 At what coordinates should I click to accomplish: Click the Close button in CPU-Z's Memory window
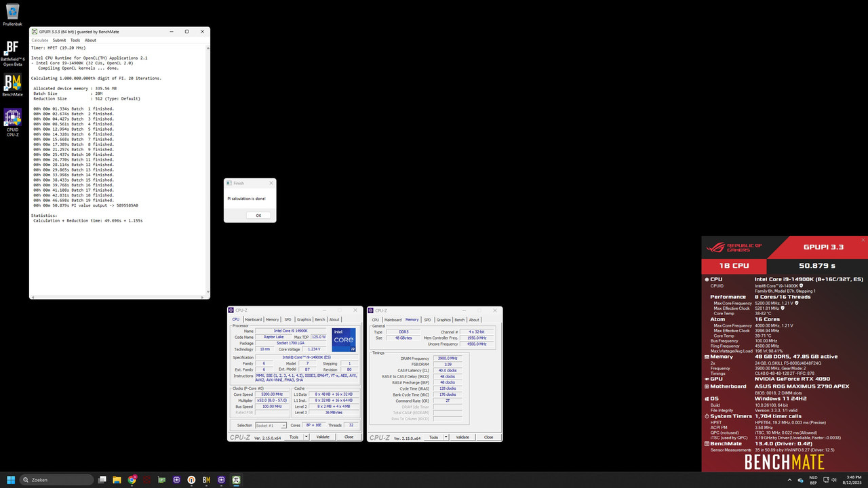[x=489, y=437]
